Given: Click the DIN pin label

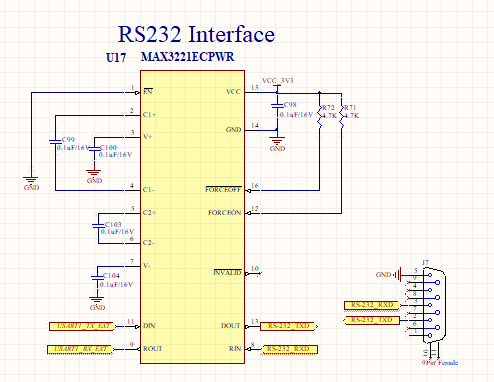Looking at the screenshot, I should click(149, 326).
